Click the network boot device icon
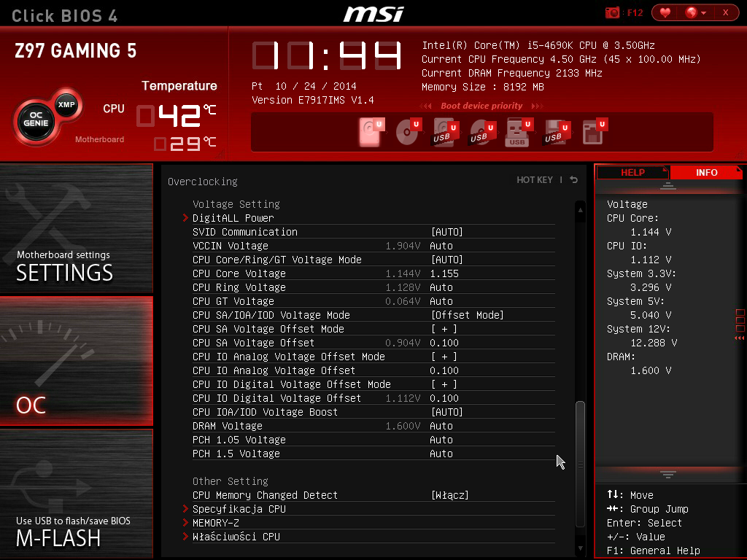The image size is (747, 560). pyautogui.click(x=595, y=132)
